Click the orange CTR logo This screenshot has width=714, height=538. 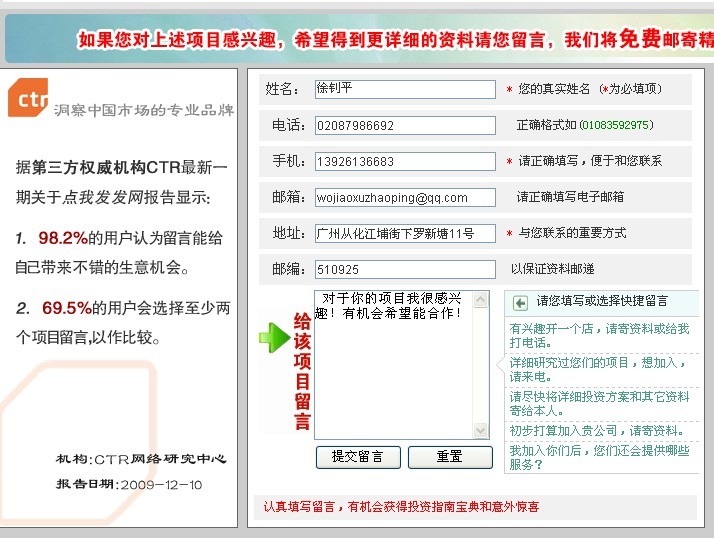coord(28,97)
